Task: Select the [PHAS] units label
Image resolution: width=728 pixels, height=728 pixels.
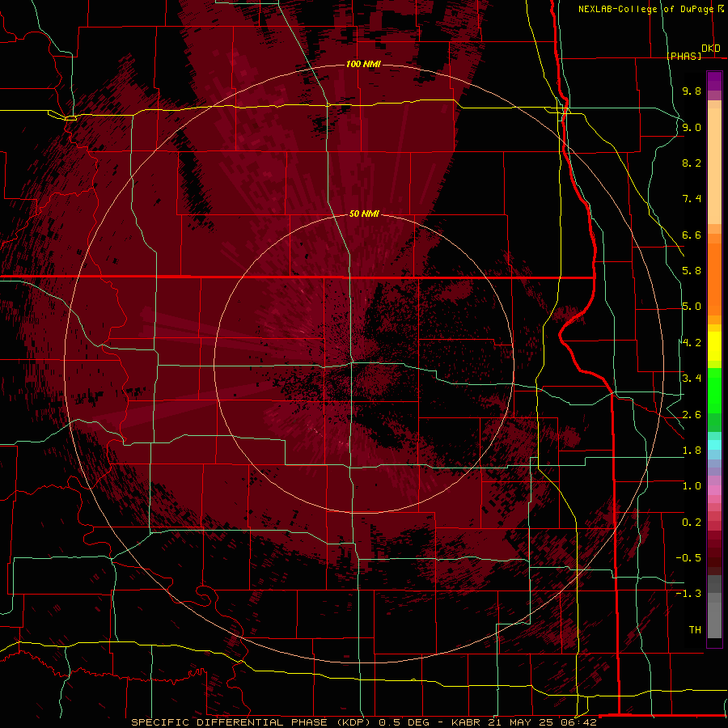Action: (684, 56)
